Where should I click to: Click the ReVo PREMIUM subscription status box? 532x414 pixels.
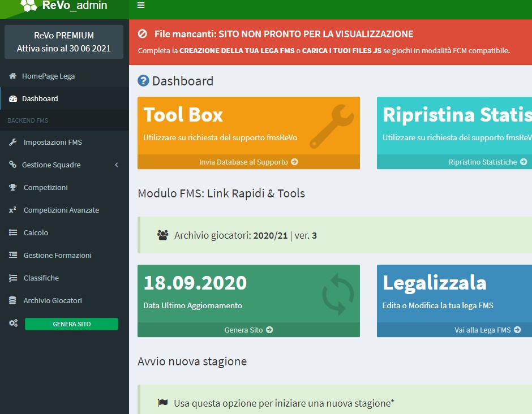63,41
